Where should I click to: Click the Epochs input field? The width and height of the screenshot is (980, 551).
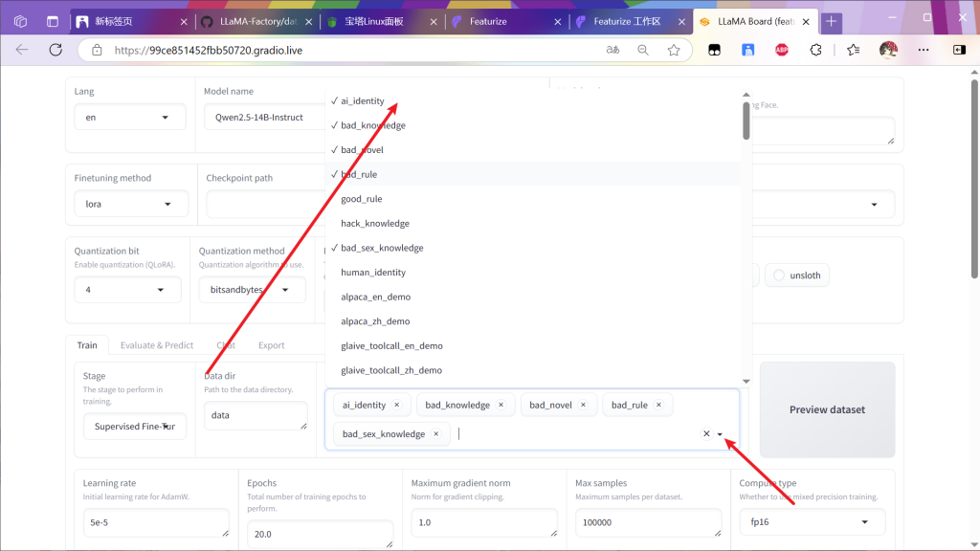(320, 534)
